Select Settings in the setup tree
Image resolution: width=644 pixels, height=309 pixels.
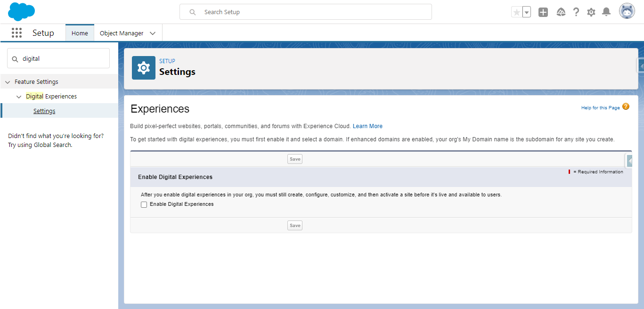tap(44, 111)
